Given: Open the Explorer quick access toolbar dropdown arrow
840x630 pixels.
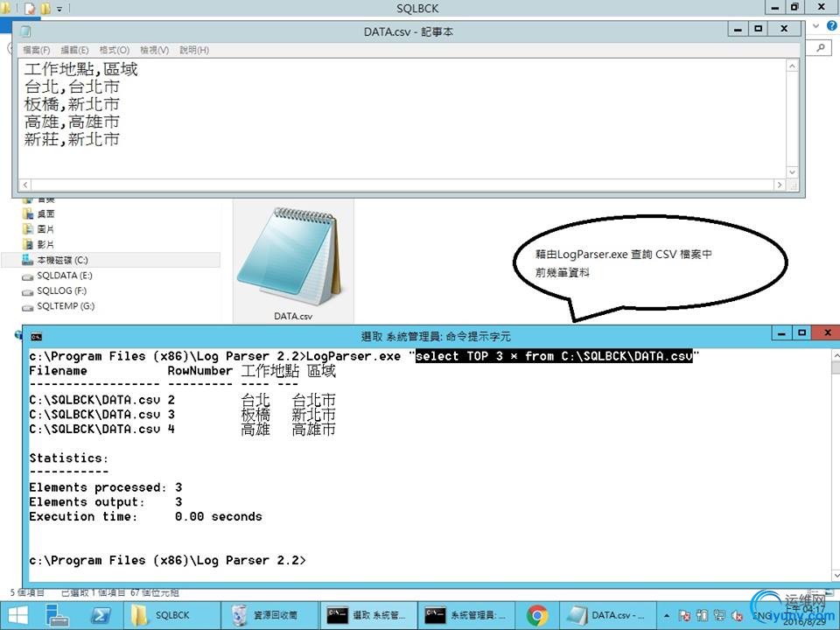Looking at the screenshot, I should [59, 9].
